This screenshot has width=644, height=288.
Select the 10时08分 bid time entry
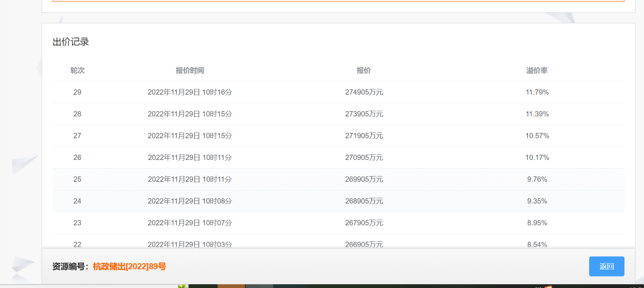[190, 201]
